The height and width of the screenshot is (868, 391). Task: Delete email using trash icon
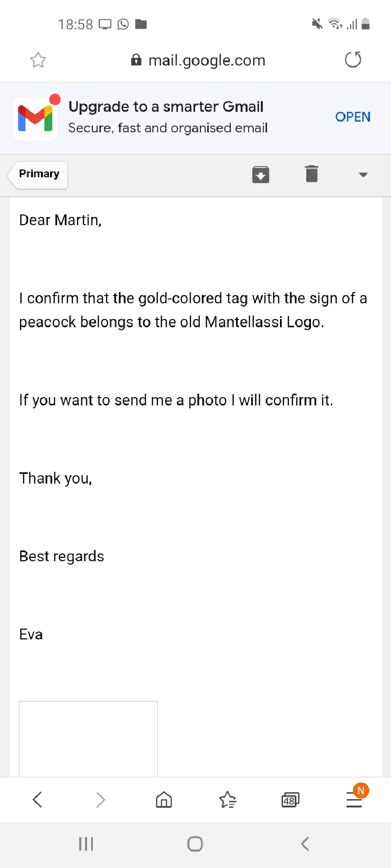click(311, 174)
